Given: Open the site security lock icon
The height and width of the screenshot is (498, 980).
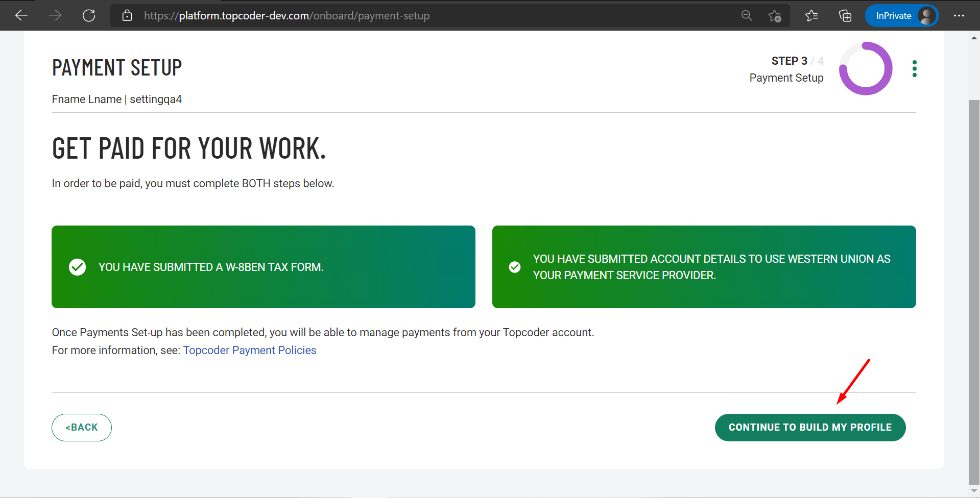Looking at the screenshot, I should (127, 15).
